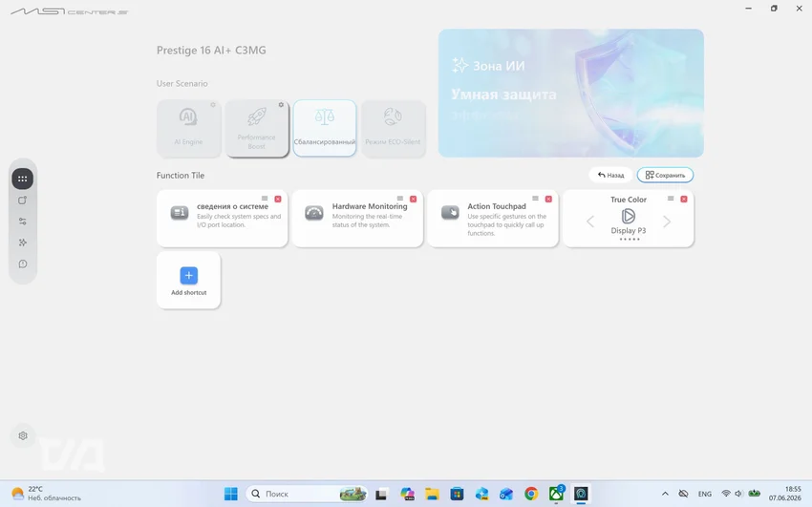Open the second sidebar icon (rounded square)

(x=22, y=201)
